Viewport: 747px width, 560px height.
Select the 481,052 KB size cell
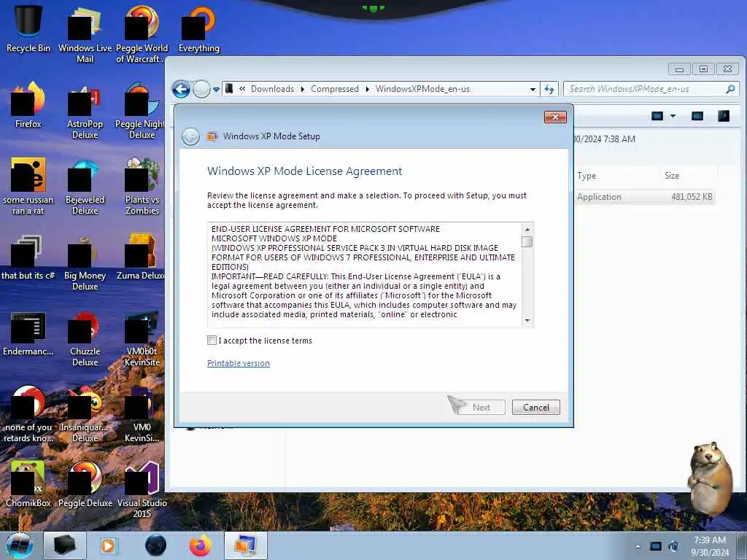[x=692, y=197]
